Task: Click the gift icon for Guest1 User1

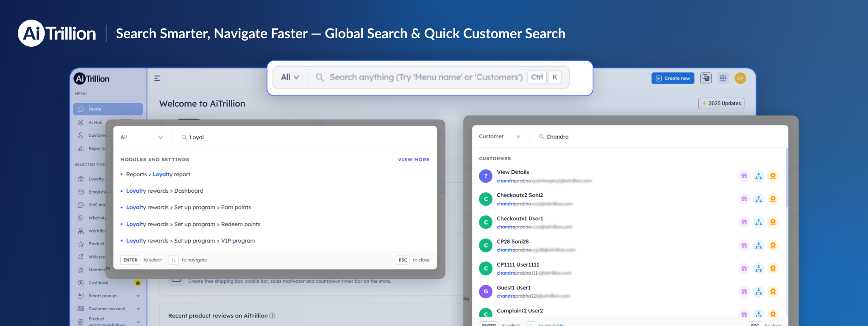Action: pos(744,292)
